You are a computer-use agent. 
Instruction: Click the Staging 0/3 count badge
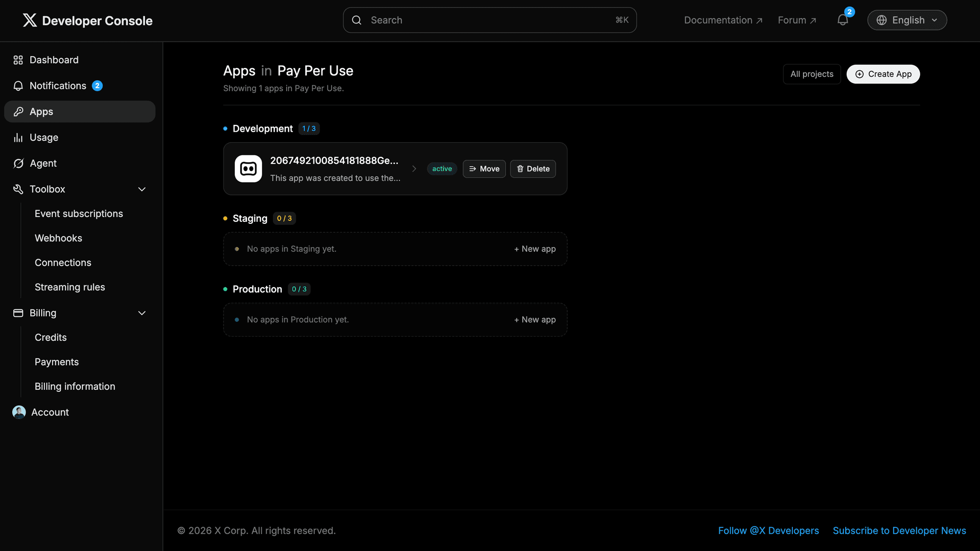(x=284, y=218)
